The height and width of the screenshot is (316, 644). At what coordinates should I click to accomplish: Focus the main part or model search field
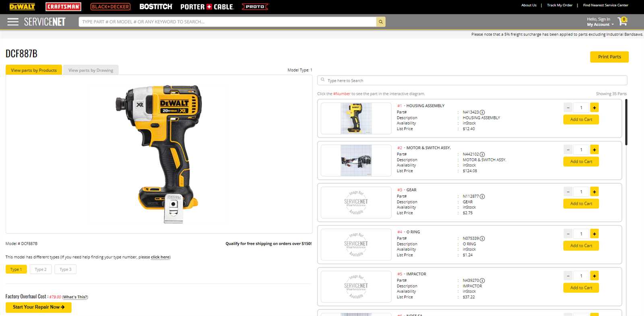227,22
